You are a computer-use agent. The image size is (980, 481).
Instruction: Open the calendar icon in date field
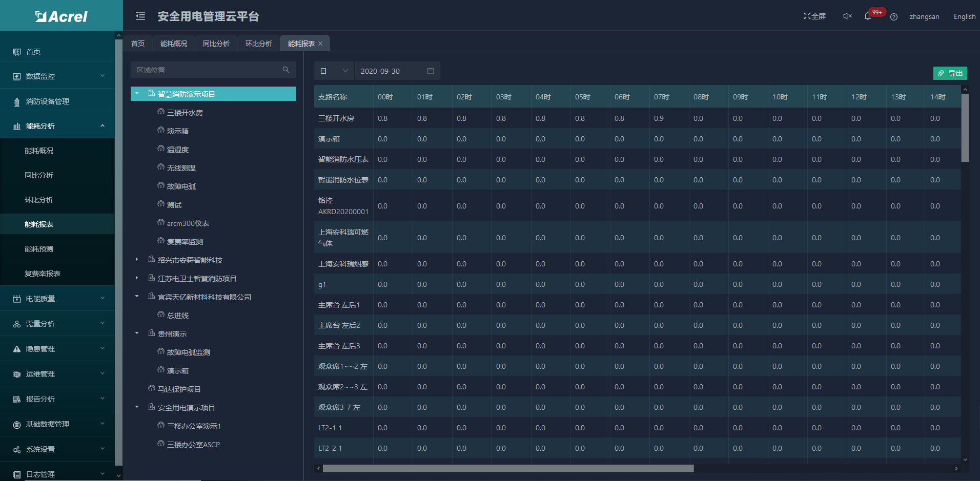(x=431, y=71)
